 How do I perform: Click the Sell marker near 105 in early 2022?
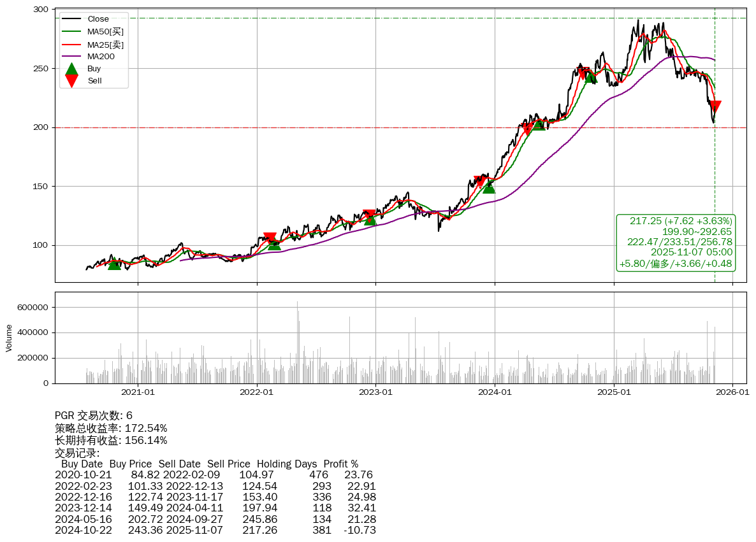270,238
